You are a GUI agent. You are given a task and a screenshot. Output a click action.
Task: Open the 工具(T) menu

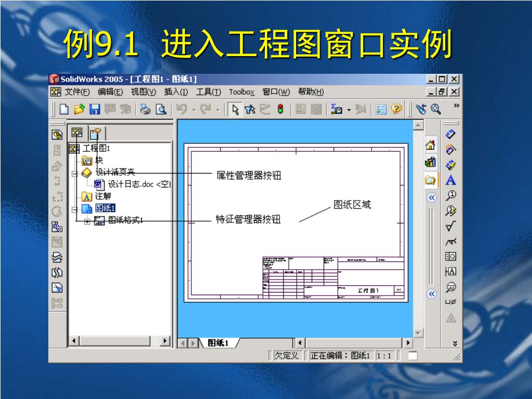pos(208,91)
